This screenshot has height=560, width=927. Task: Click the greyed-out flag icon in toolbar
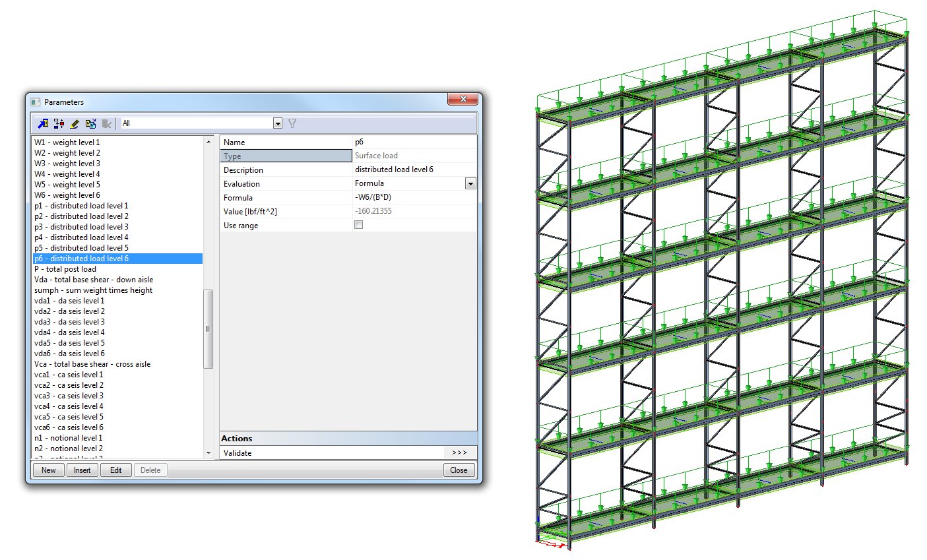(107, 123)
